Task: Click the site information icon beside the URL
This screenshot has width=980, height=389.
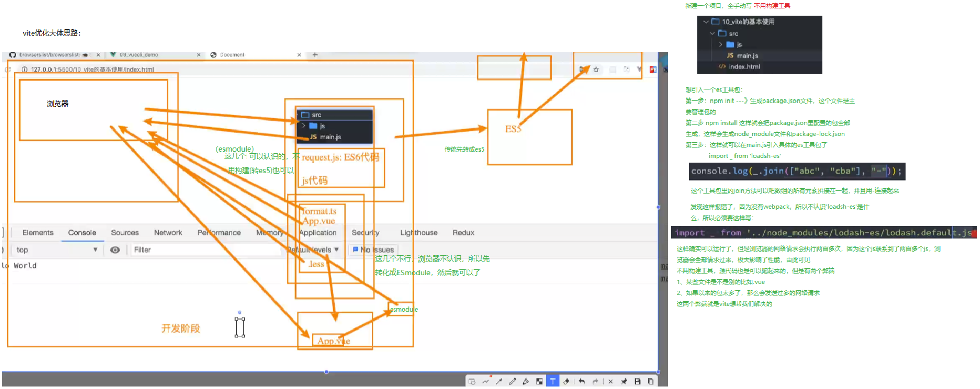Action: coord(24,69)
